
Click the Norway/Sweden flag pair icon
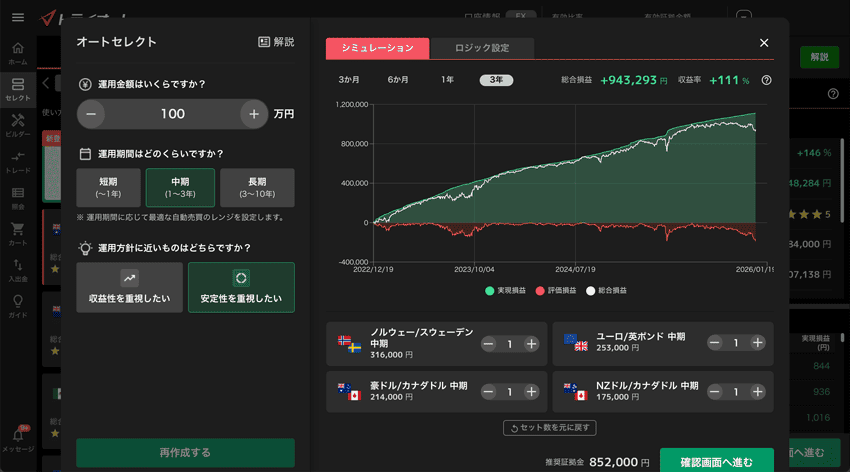[349, 344]
